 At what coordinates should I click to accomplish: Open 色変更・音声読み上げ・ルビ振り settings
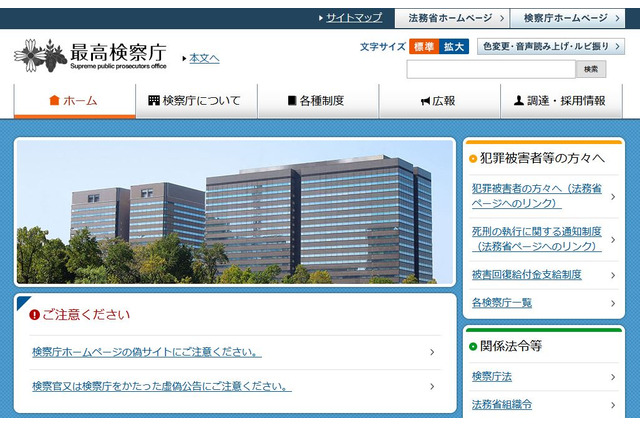click(x=551, y=47)
